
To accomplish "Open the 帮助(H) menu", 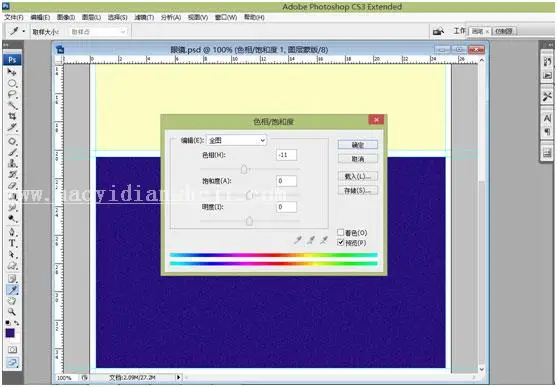I will click(254, 17).
